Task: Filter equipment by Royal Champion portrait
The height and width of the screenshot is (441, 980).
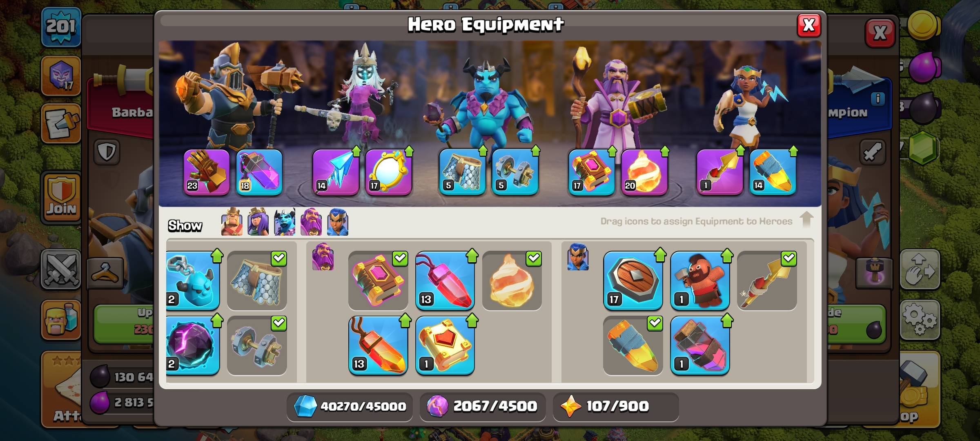Action: 338,222
